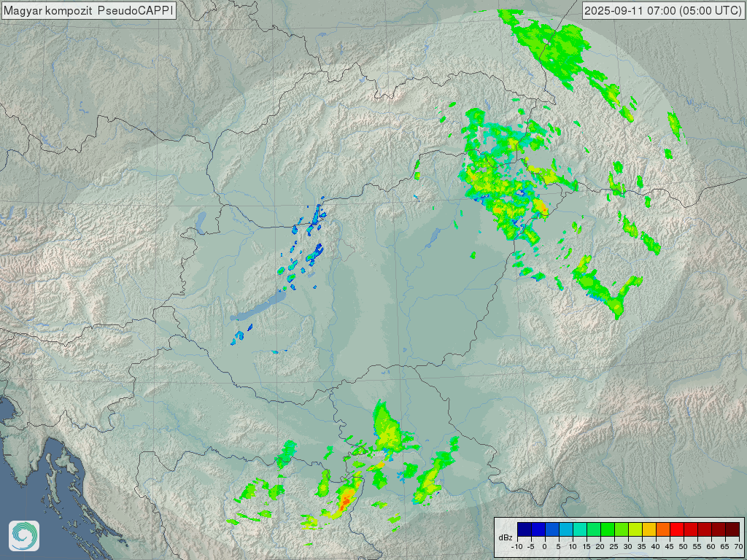Screen dimensions: 747x560
Task: Click the '20' legend scale value
Action: pos(600,547)
